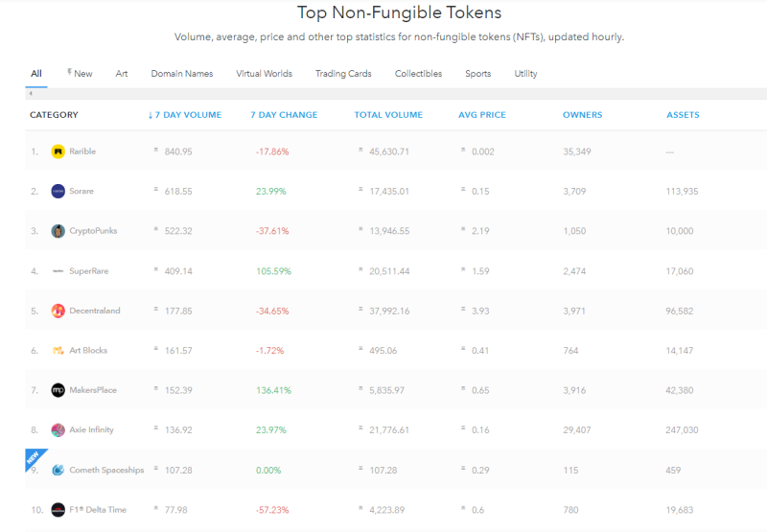Screen dimensions: 767x532
Task: Select the Domain Names tab
Action: [182, 74]
